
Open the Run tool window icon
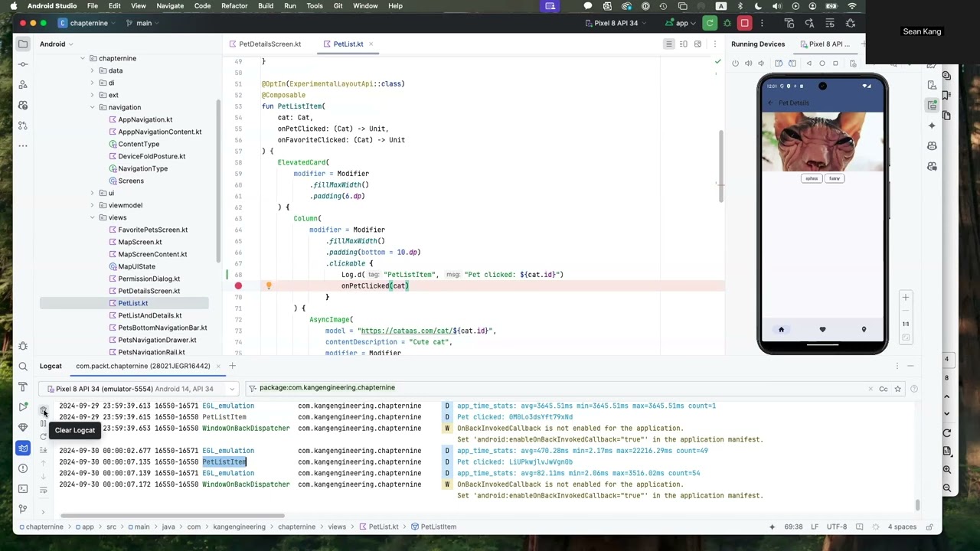(x=23, y=407)
